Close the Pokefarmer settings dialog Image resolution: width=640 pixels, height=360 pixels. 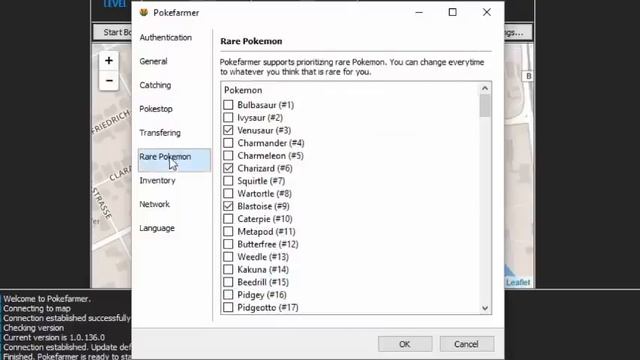(487, 12)
